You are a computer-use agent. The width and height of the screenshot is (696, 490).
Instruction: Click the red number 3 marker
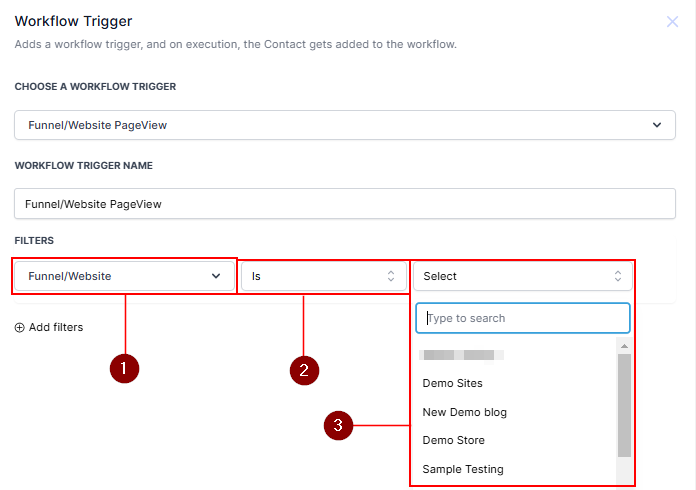pyautogui.click(x=339, y=426)
